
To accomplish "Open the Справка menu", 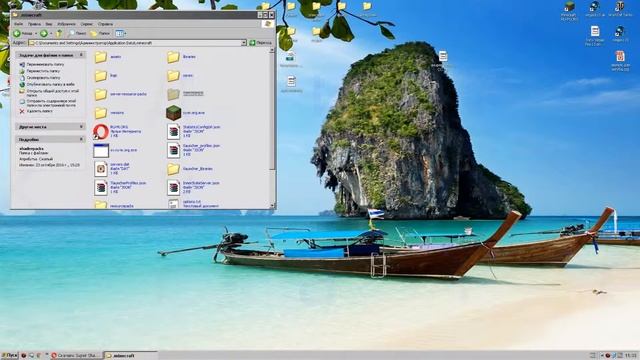I will click(x=105, y=24).
